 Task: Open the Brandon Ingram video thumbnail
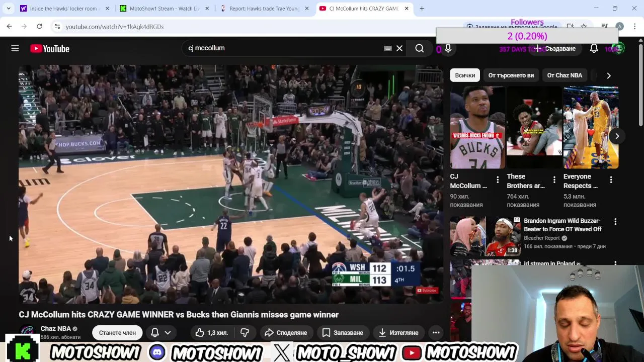[485, 236]
